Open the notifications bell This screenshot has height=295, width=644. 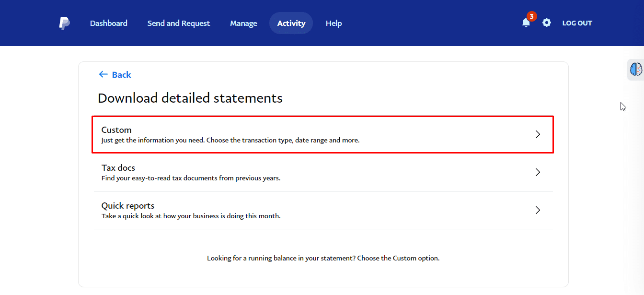(x=526, y=23)
